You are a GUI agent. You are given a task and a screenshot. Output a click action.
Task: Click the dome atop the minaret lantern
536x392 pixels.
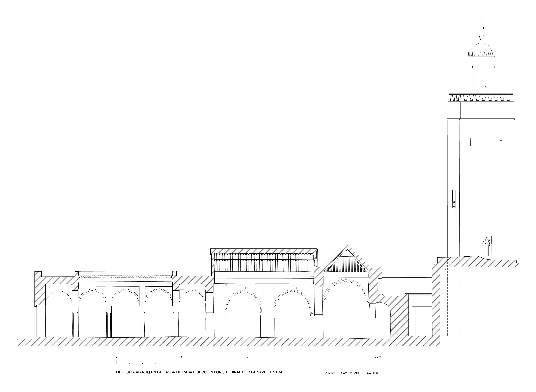coord(482,47)
